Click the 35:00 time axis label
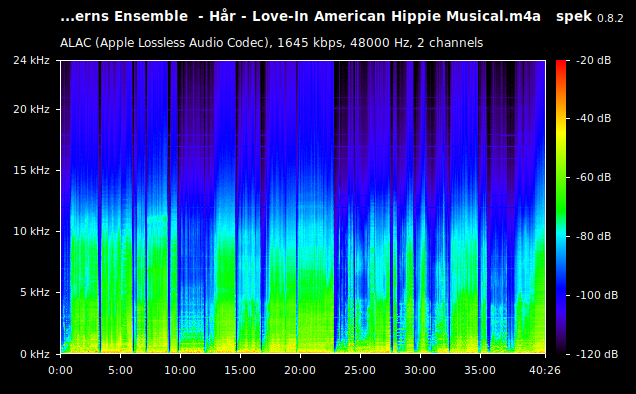The image size is (636, 394). [x=480, y=370]
